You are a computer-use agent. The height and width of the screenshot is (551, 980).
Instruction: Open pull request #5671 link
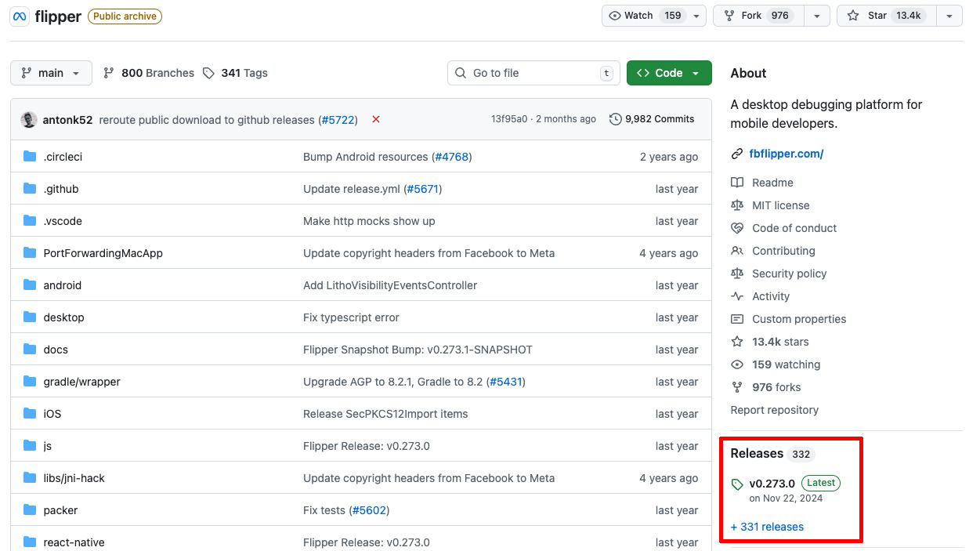click(x=422, y=189)
